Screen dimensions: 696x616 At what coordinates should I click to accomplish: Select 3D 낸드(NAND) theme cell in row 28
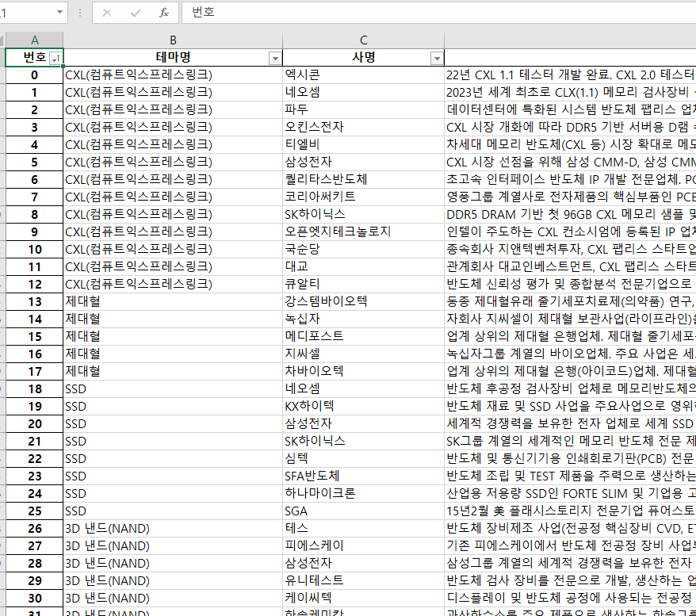click(173, 563)
